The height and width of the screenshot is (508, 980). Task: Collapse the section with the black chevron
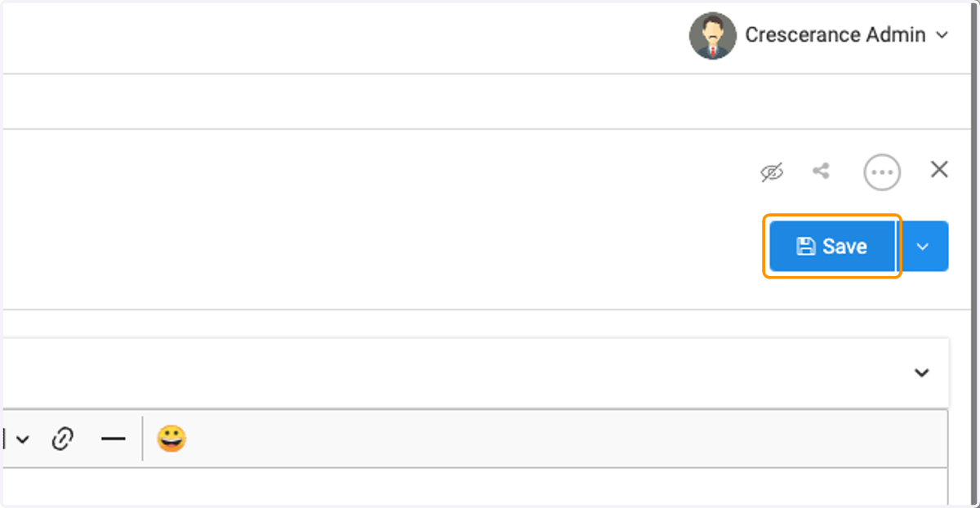[x=922, y=373]
